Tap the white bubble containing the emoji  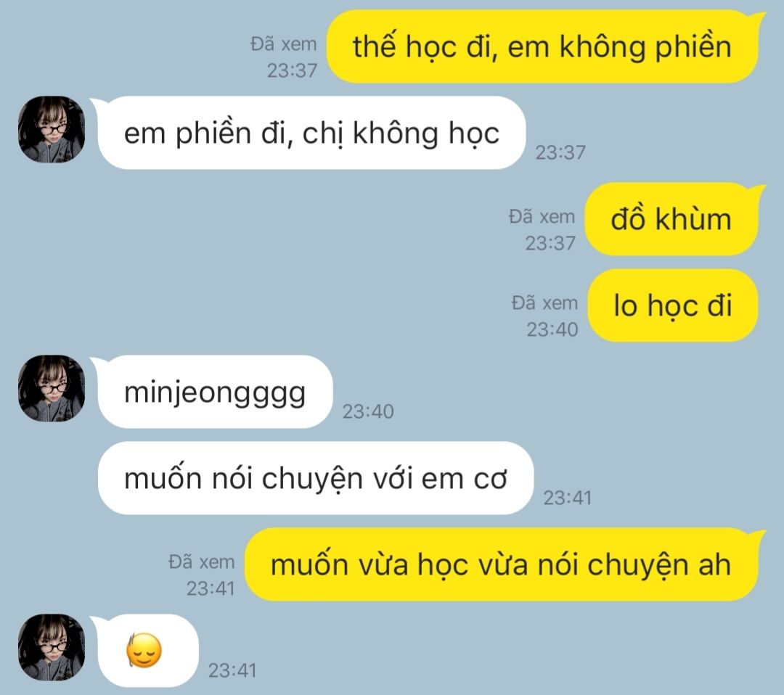(145, 651)
